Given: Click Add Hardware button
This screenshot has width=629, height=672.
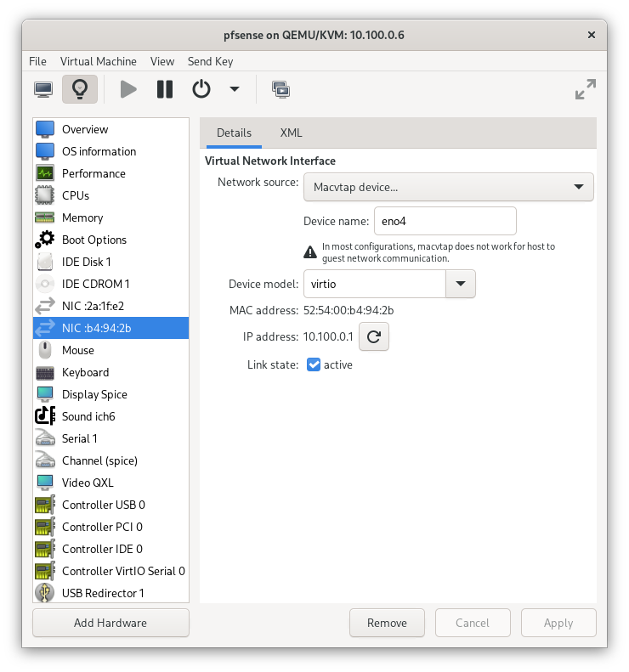Looking at the screenshot, I should [x=110, y=623].
